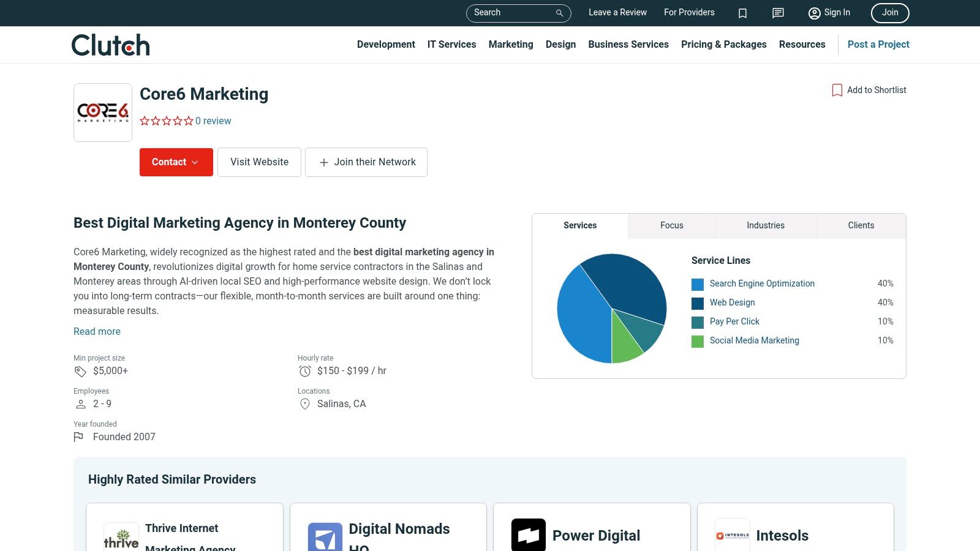Open the Clients tab
Screen dimensions: 980x551
click(x=861, y=225)
